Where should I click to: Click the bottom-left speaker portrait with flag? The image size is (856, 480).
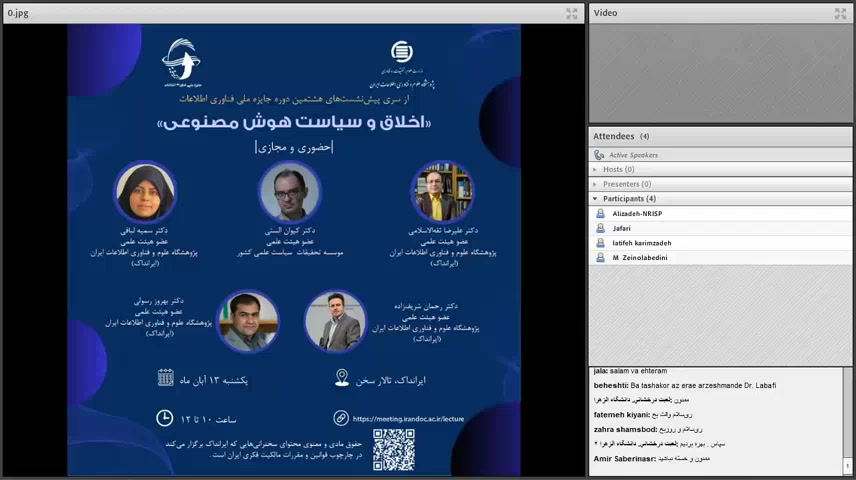pos(248,321)
